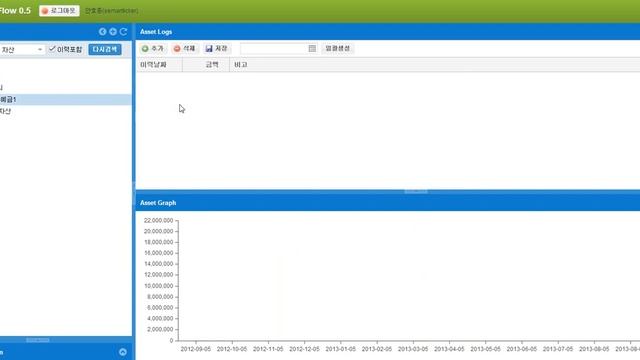The height and width of the screenshot is (360, 640).
Task: Click the 로그아웃 logout button
Action: (59, 11)
